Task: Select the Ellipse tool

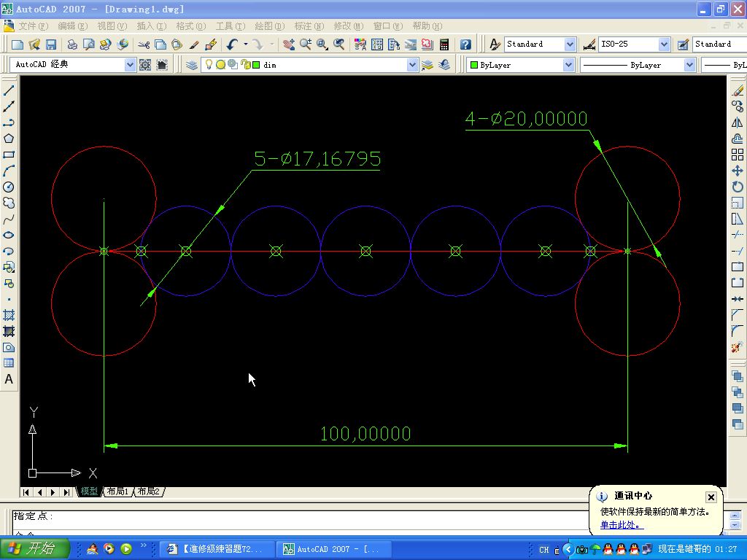Action: tap(9, 236)
